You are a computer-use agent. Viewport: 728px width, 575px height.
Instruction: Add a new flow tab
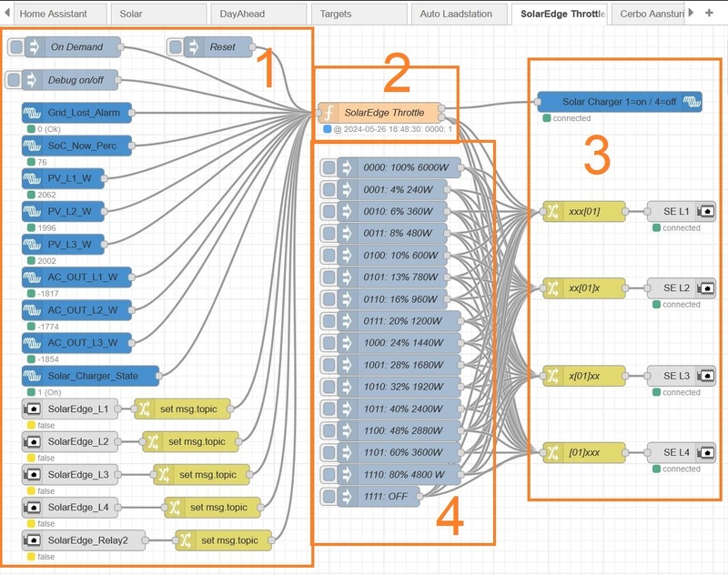point(709,13)
